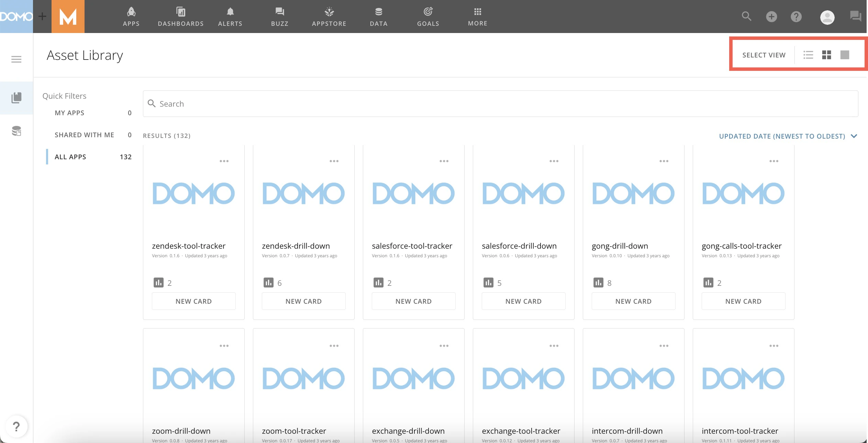This screenshot has height=443, width=868.
Task: Open the zendesk-tool-tracker thumbnail
Action: point(194,193)
